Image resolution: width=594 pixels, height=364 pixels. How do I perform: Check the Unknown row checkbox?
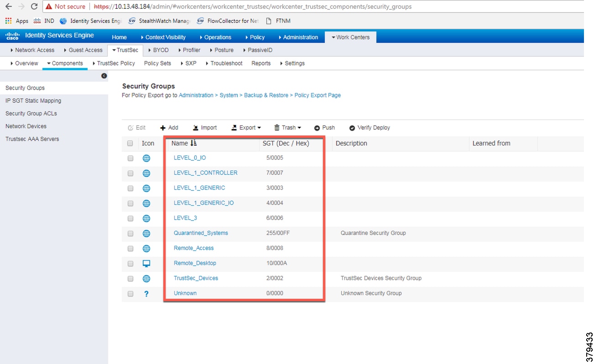pyautogui.click(x=130, y=294)
